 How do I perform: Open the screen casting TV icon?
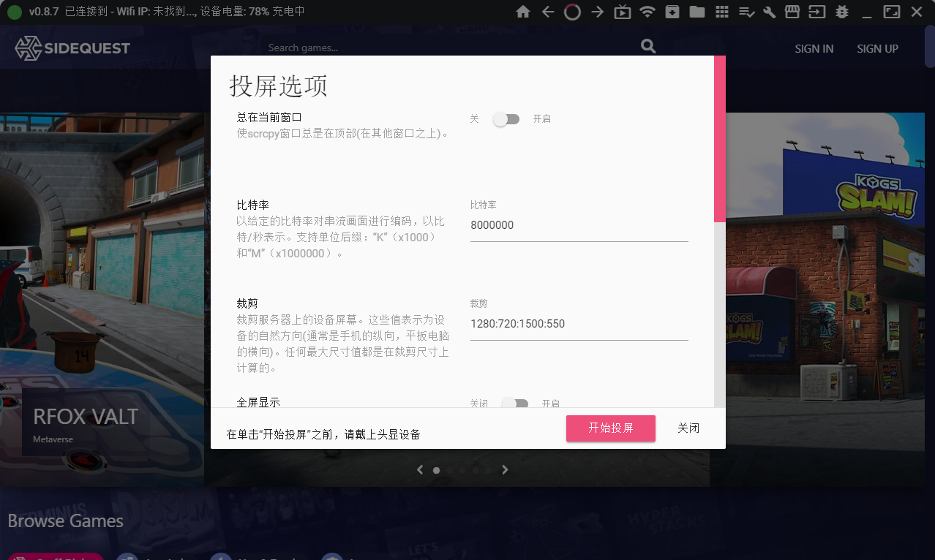(x=622, y=12)
